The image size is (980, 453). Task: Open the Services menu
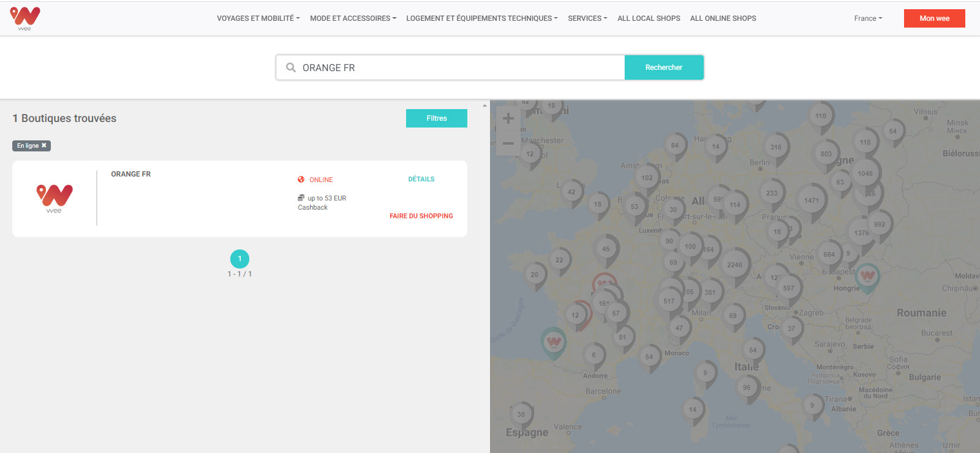(x=587, y=18)
